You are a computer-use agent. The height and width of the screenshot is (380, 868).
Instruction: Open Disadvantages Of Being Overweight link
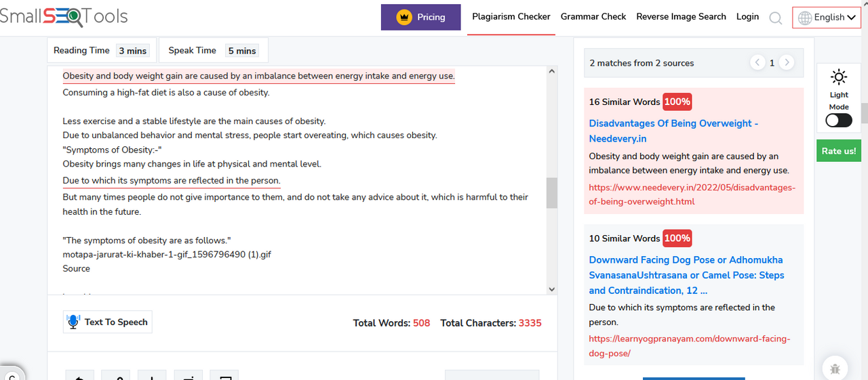coord(673,131)
